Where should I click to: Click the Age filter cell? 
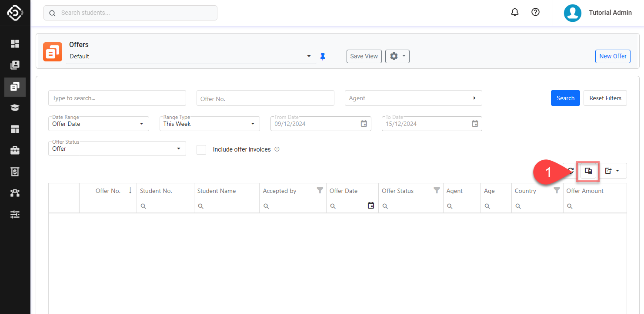coord(496,206)
